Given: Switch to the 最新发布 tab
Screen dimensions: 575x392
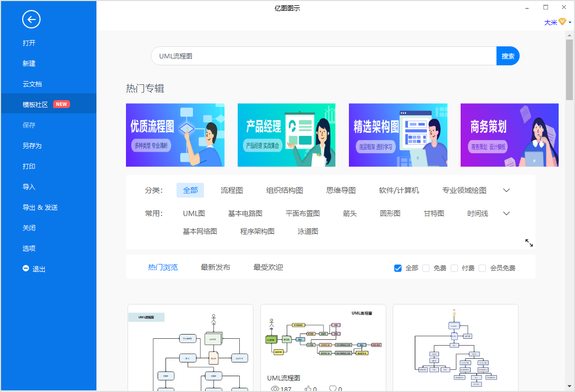Looking at the screenshot, I should 216,267.
